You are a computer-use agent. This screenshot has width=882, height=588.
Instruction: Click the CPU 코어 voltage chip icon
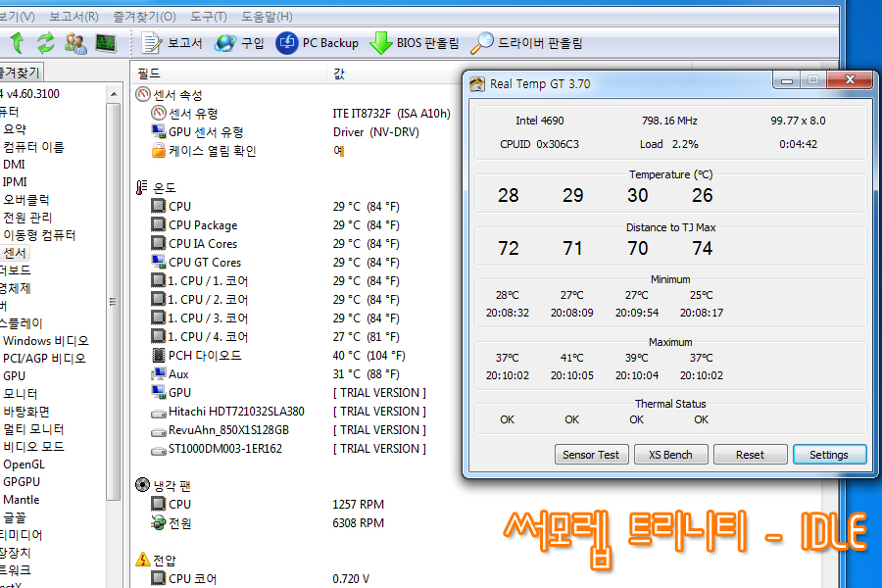[x=159, y=578]
